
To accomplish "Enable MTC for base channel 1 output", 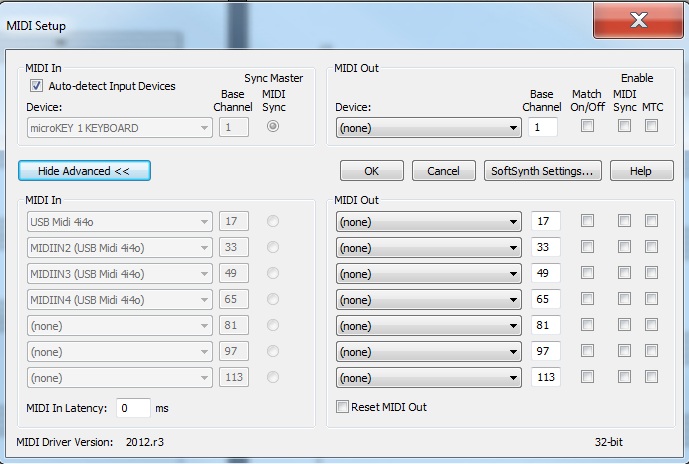I will point(651,126).
